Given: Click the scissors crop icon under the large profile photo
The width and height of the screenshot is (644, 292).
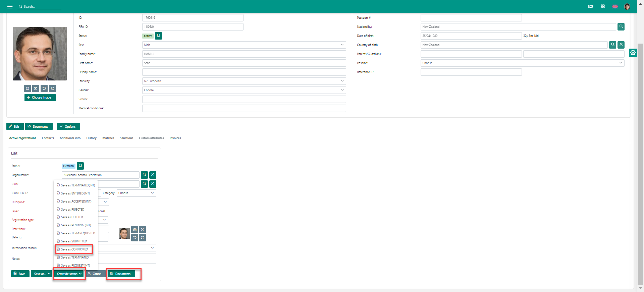Looking at the screenshot, I should [36, 89].
